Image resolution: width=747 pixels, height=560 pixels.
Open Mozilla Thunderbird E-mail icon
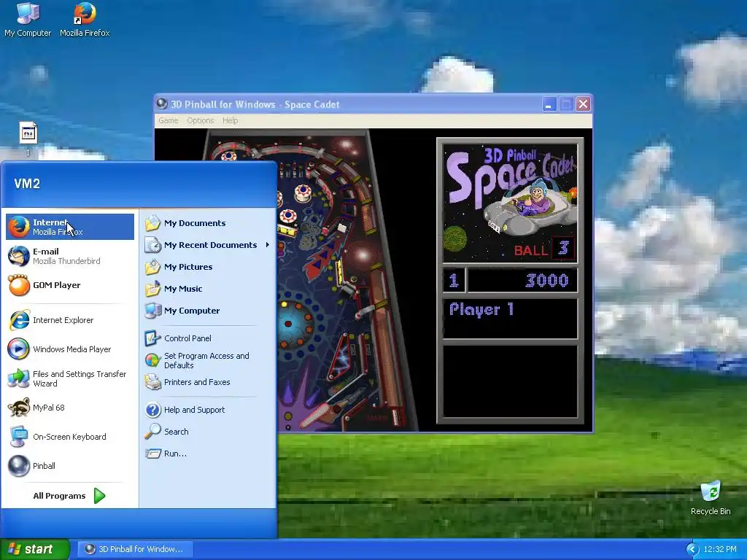coord(18,256)
